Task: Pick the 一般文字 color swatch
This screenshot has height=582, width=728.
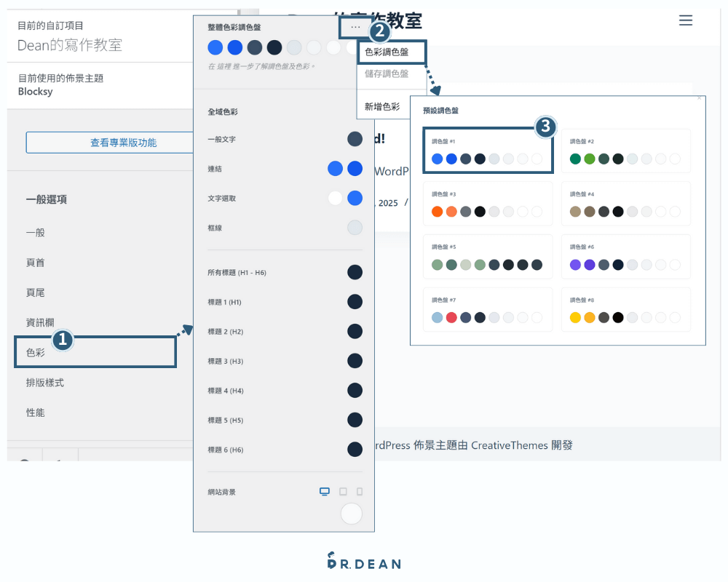Action: (x=355, y=139)
